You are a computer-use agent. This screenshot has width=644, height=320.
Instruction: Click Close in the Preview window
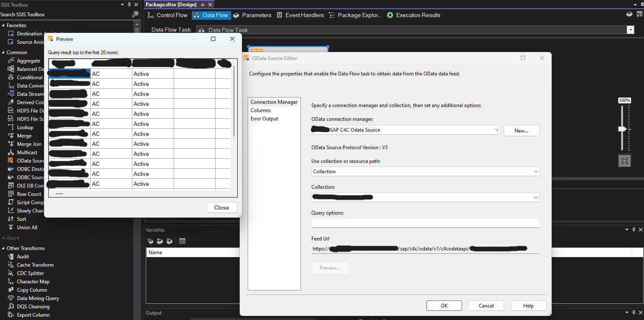coord(222,207)
